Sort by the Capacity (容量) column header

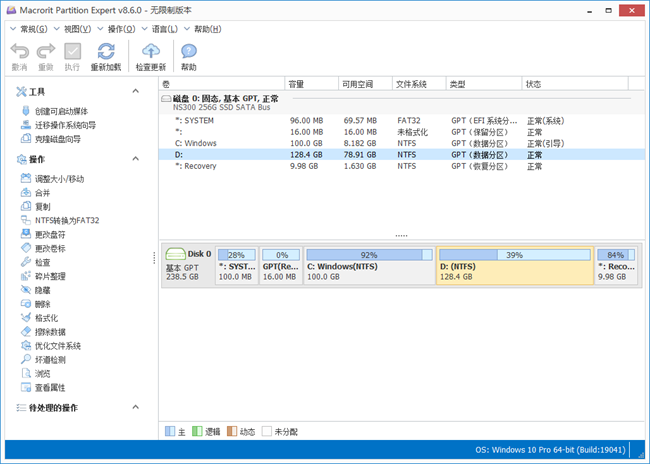point(312,84)
